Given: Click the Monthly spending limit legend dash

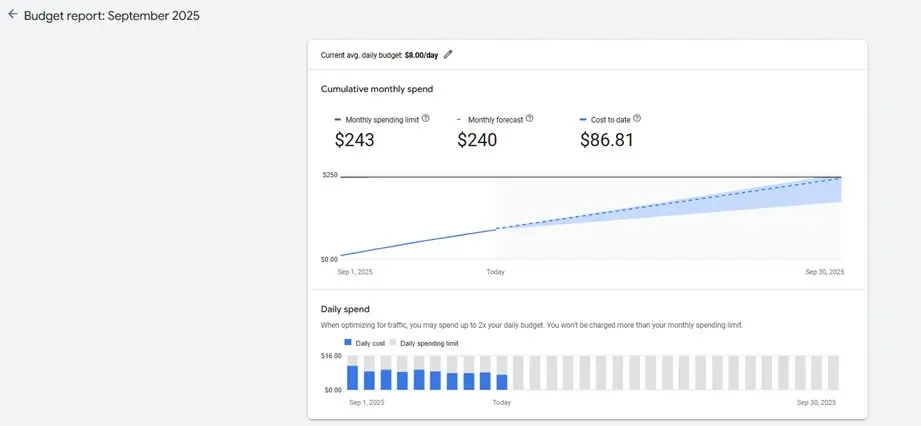Looking at the screenshot, I should pos(337,119).
